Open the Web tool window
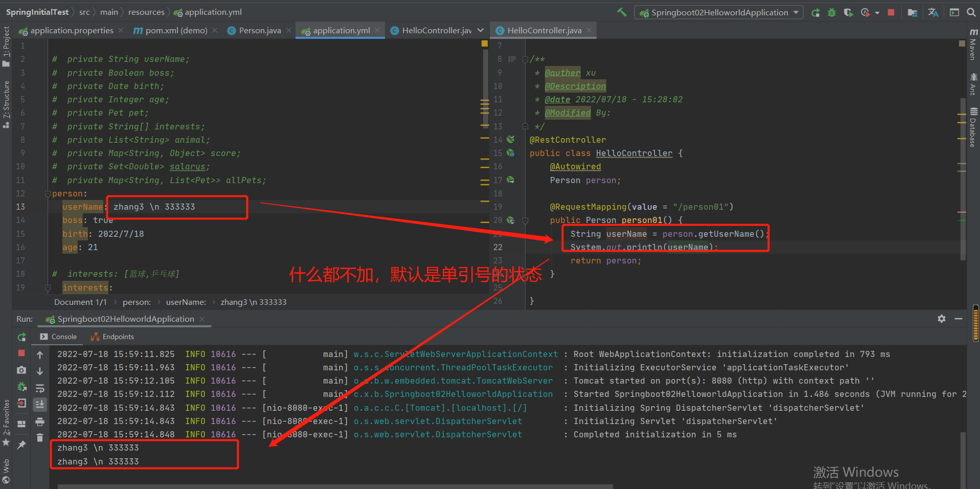 tap(6, 471)
